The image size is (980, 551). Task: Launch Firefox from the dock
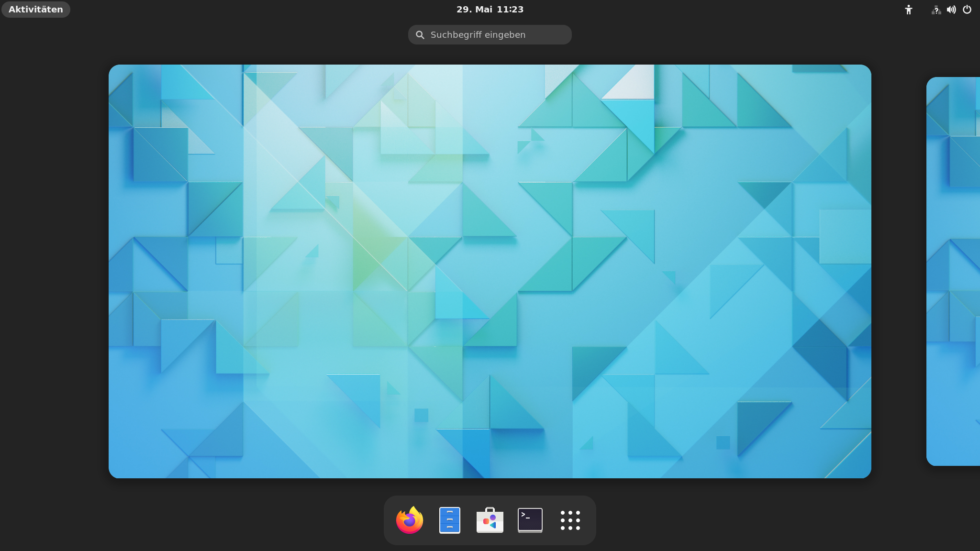click(409, 520)
